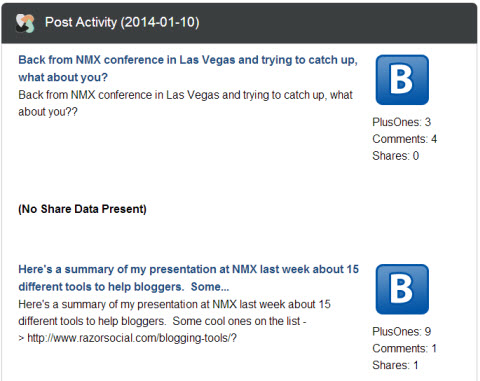The height and width of the screenshot is (381, 480).
Task: Click 'Shares: 1' stat of second post
Action: (395, 365)
